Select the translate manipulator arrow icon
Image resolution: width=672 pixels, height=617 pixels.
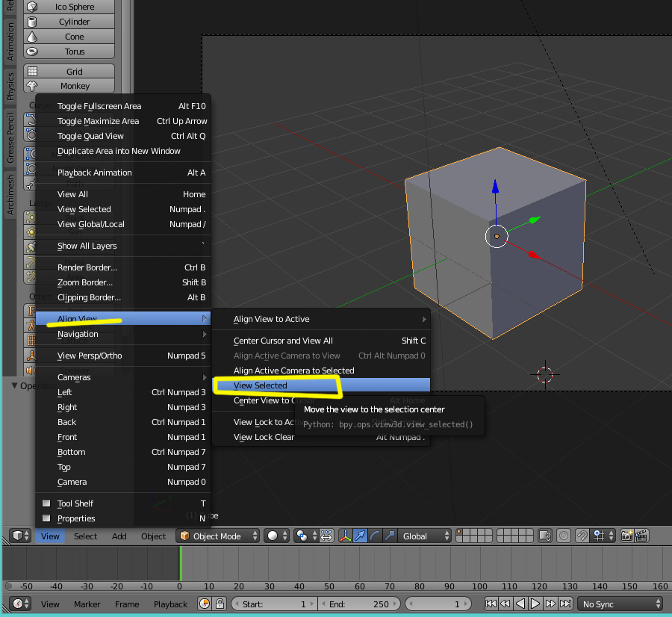coord(361,536)
